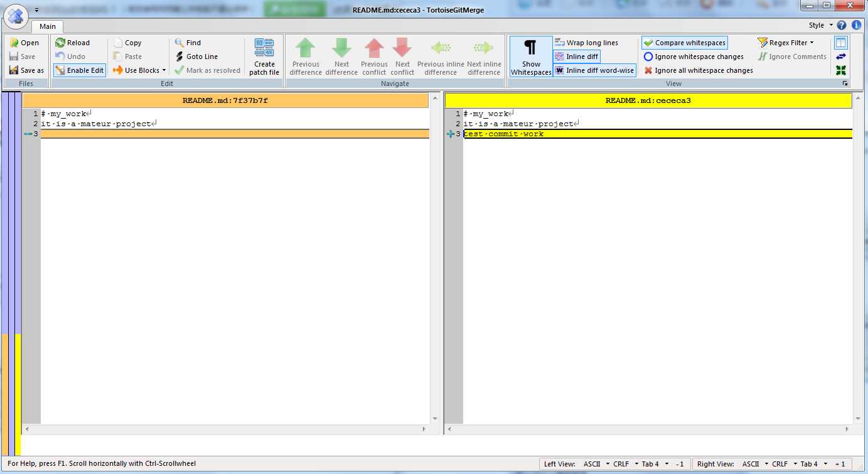Click the empty line 3 in left pane
Image resolution: width=868 pixels, height=474 pixels.
235,134
